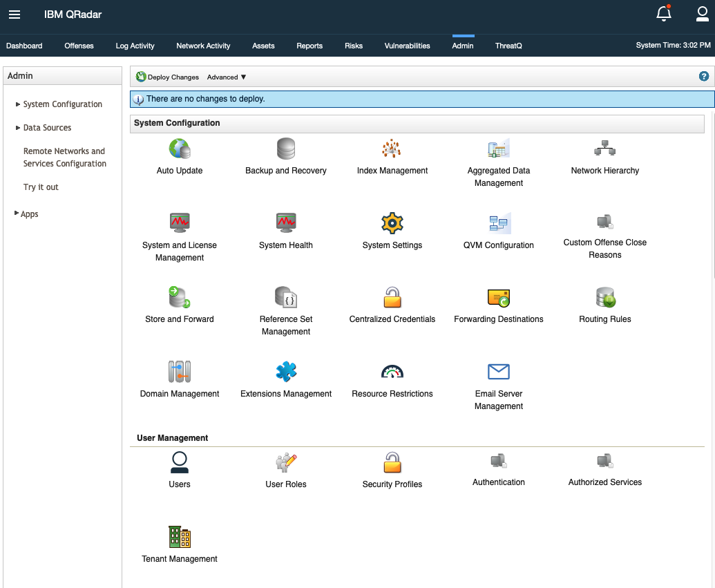Open QVM Configuration
Screen dimensions: 715x588
click(498, 223)
